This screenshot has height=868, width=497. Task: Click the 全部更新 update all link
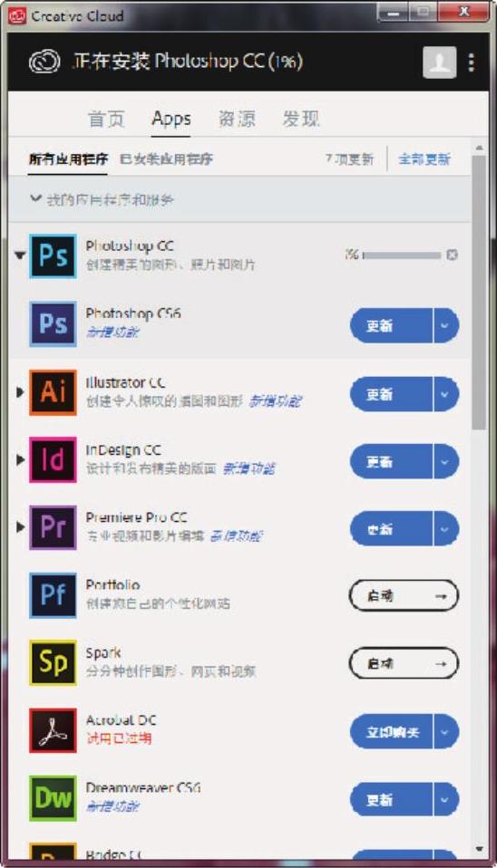point(424,159)
